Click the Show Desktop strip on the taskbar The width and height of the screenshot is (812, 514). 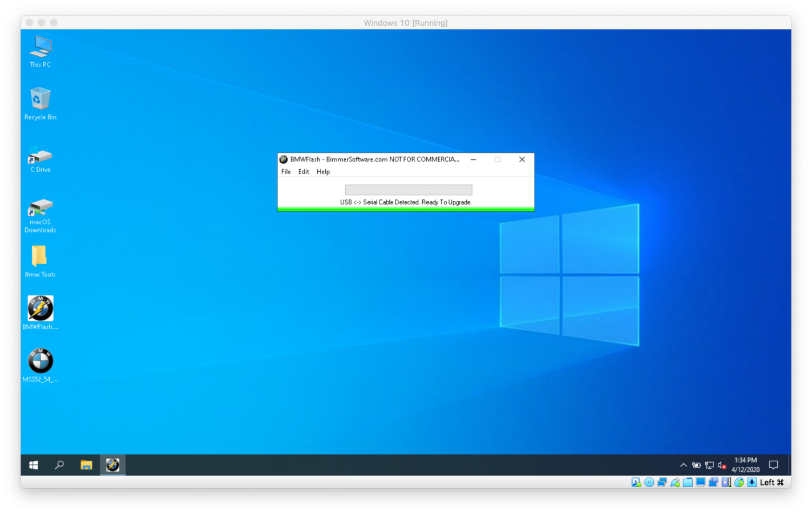click(x=790, y=465)
